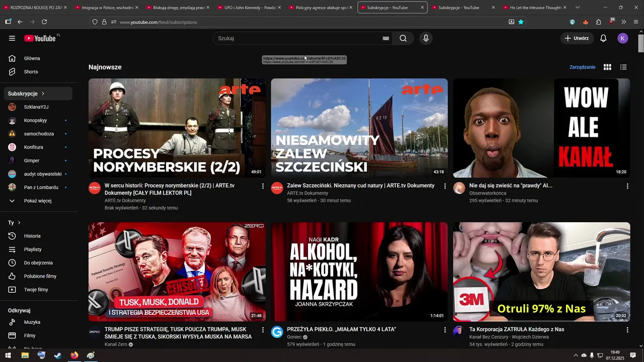Open the browser extensions puzzle icon
This screenshot has height=362, width=644.
click(x=598, y=22)
